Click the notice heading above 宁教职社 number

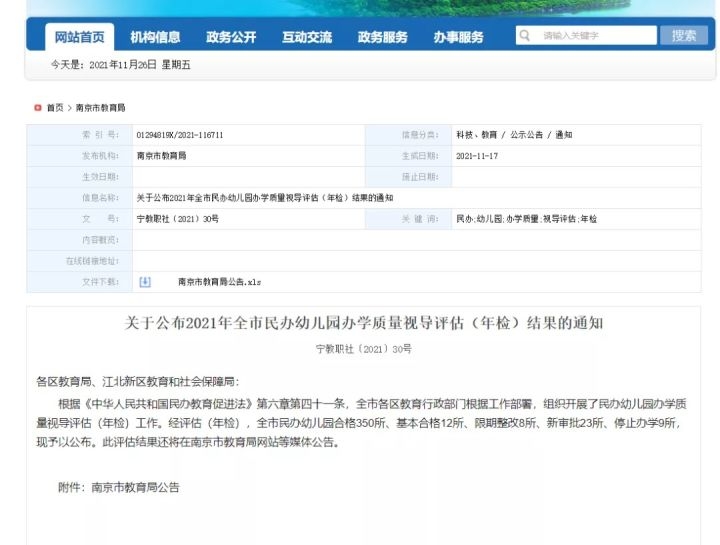[x=364, y=323]
